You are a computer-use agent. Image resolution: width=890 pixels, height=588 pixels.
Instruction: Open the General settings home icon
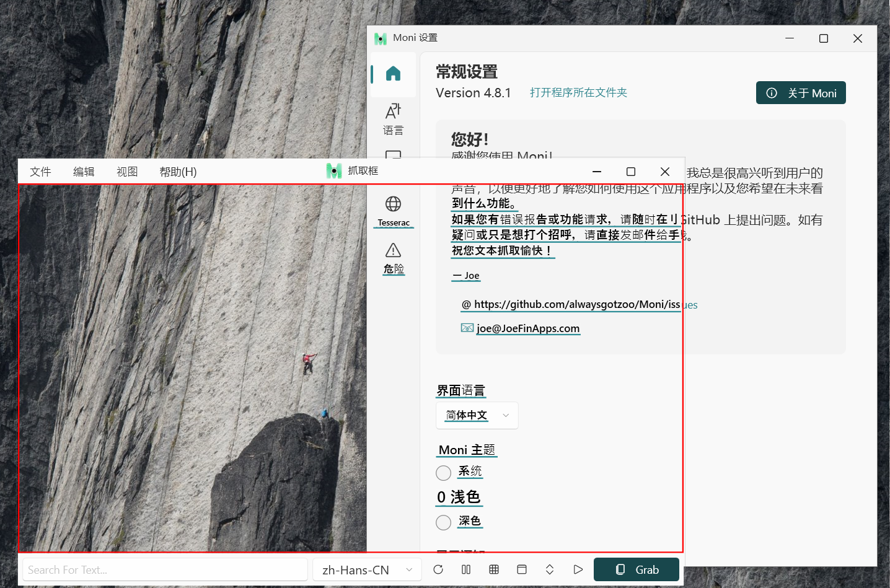pos(393,74)
